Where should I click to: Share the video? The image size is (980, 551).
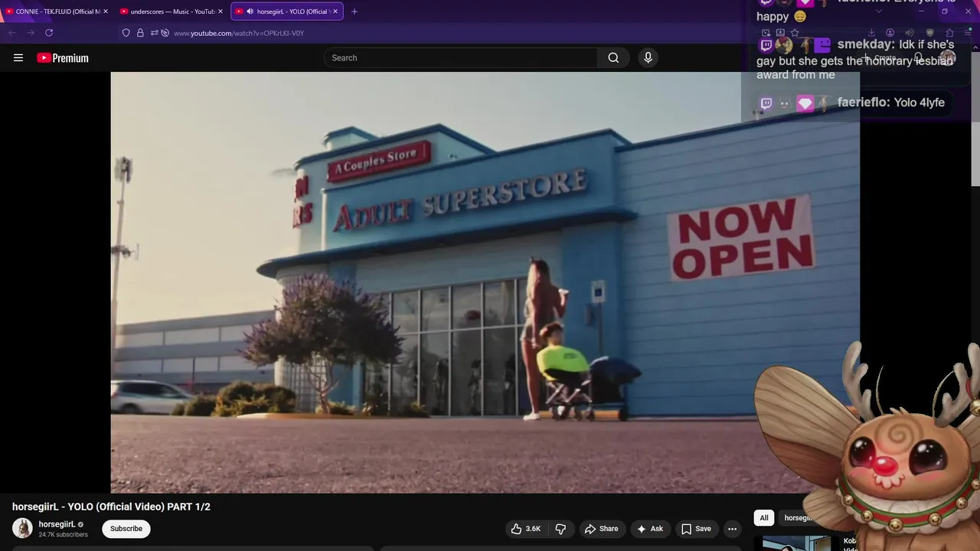pyautogui.click(x=602, y=529)
